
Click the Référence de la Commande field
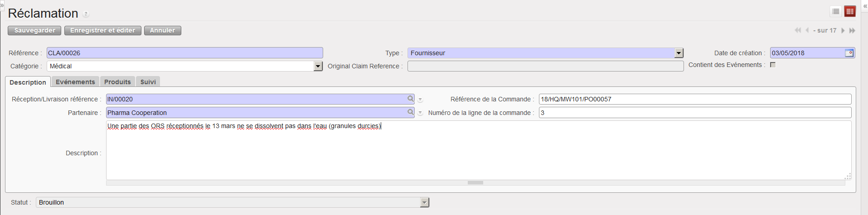coord(695,99)
